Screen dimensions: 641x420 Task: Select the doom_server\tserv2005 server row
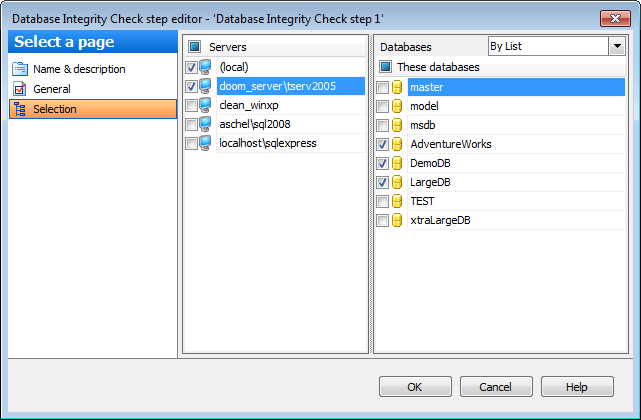[275, 86]
